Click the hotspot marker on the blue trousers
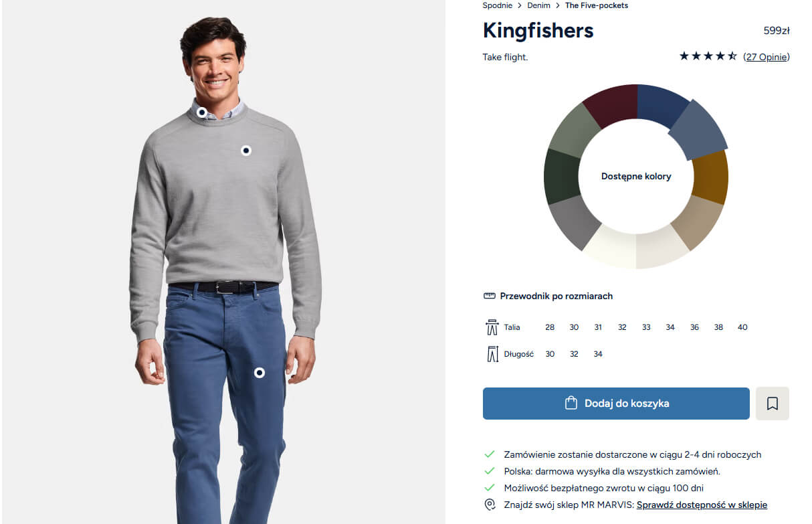Screen dimensions: 812x524 (260, 373)
